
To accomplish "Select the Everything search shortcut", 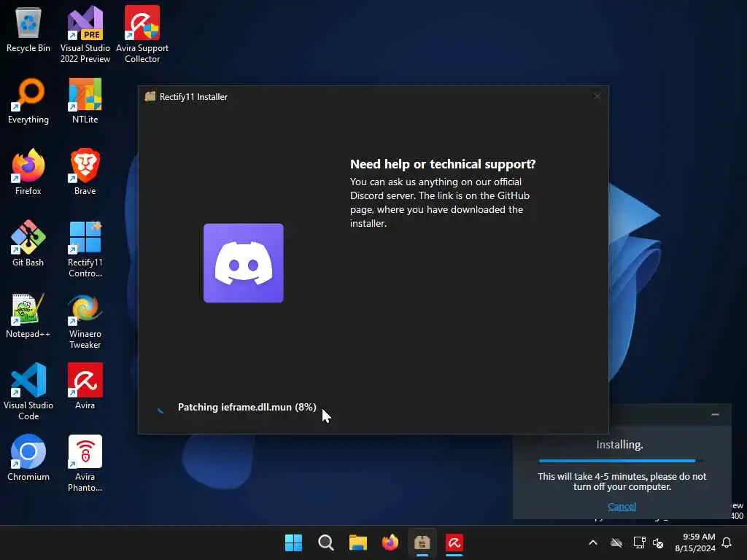I will point(28,101).
